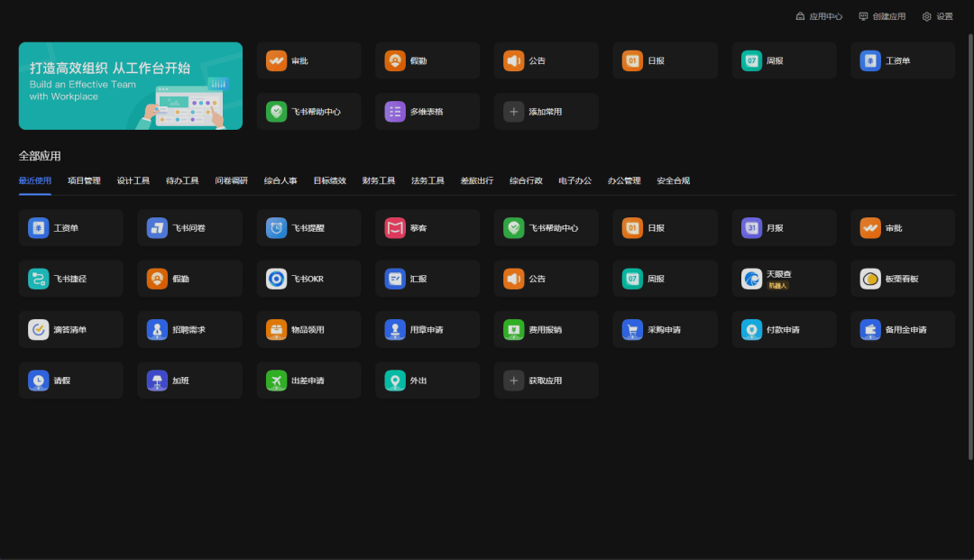Open 飞书帮助中心 in the top favorites
Viewport: 974px width, 560px height.
[x=308, y=112]
